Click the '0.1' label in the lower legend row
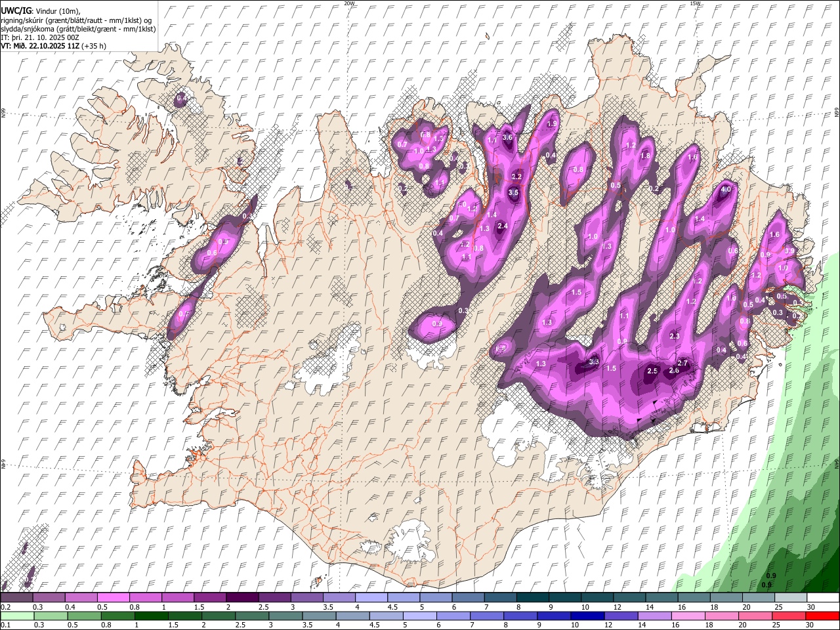 5,625
